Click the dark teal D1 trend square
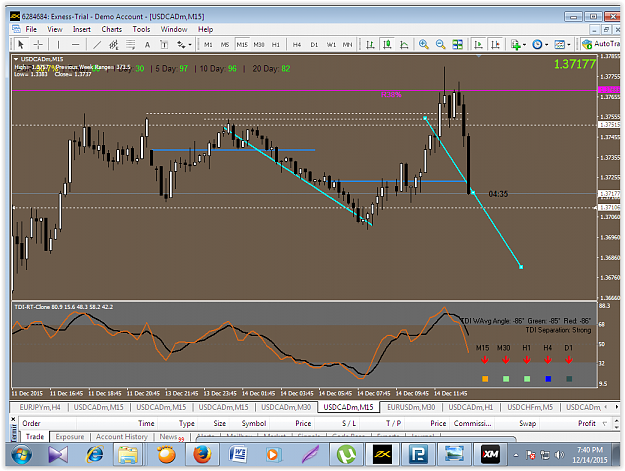Image resolution: width=625 pixels, height=471 pixels. tap(569, 379)
